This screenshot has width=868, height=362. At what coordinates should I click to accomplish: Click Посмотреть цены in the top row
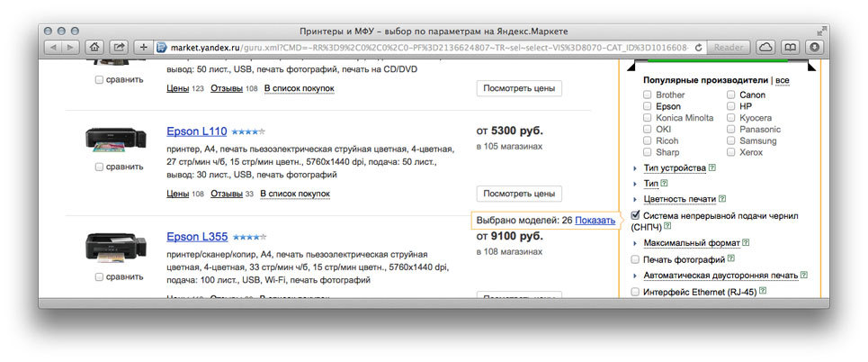(519, 88)
